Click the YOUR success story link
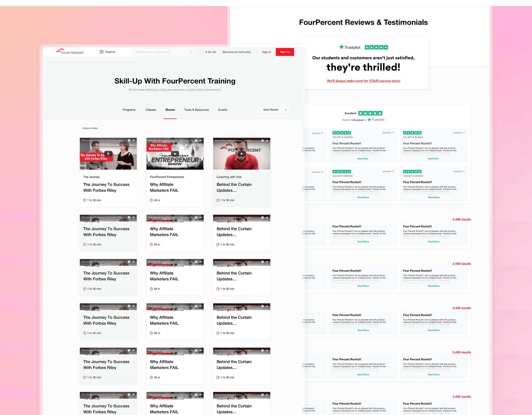The width and height of the screenshot is (532, 415). [x=363, y=81]
